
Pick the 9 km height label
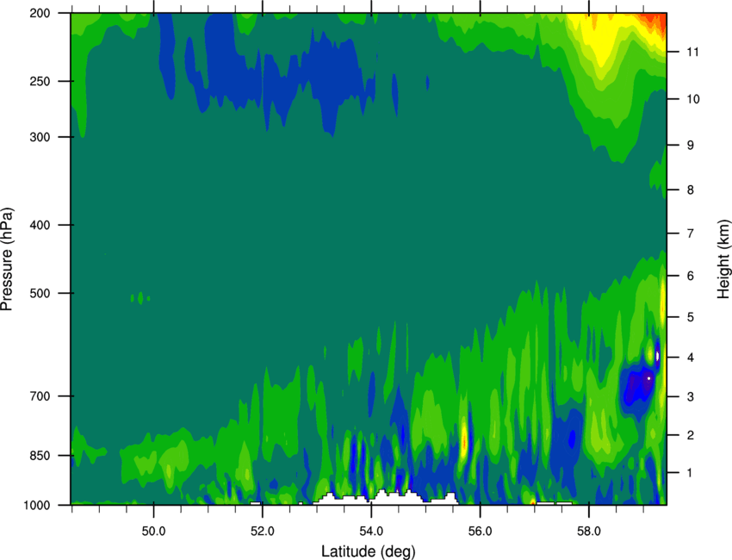690,146
